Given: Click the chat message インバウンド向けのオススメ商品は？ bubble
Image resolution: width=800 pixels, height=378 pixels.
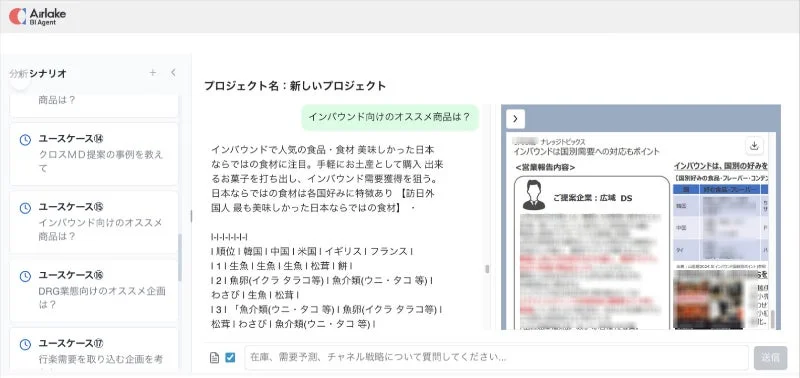Looking at the screenshot, I should click(389, 117).
